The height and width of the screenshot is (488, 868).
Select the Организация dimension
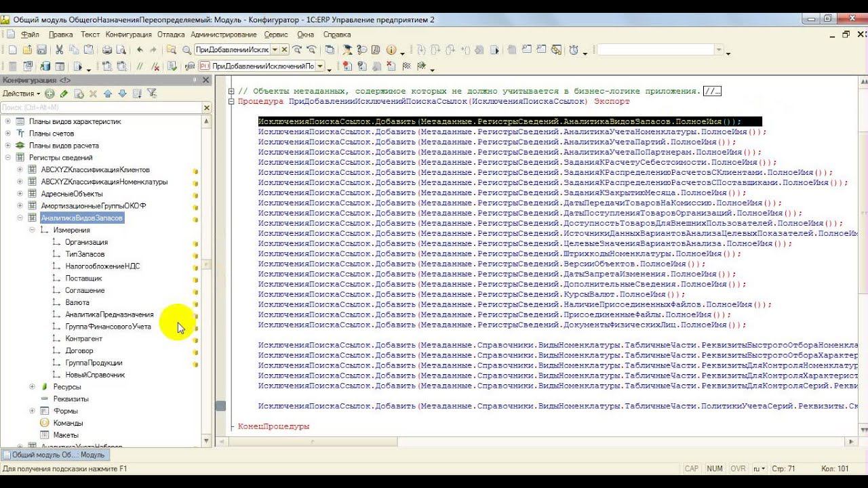86,242
